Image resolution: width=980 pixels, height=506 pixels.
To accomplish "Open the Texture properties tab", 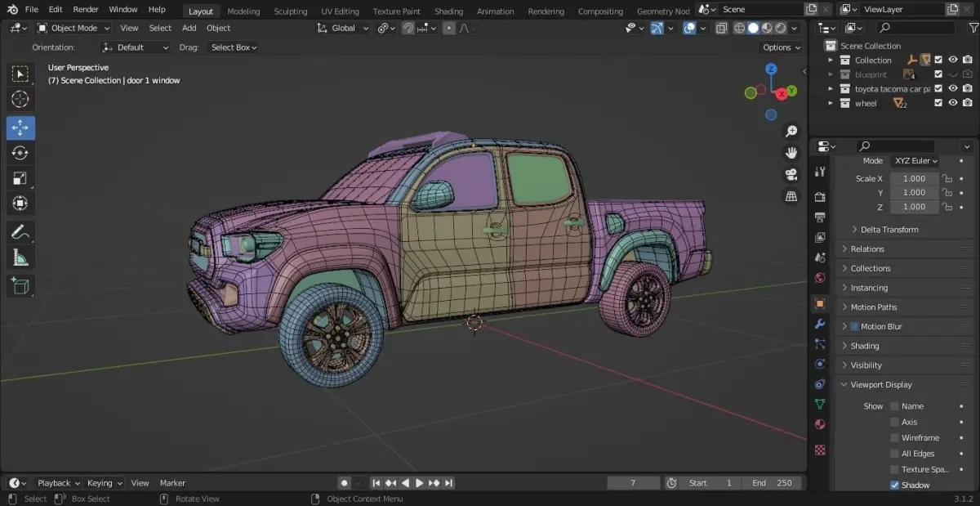I will [x=820, y=450].
